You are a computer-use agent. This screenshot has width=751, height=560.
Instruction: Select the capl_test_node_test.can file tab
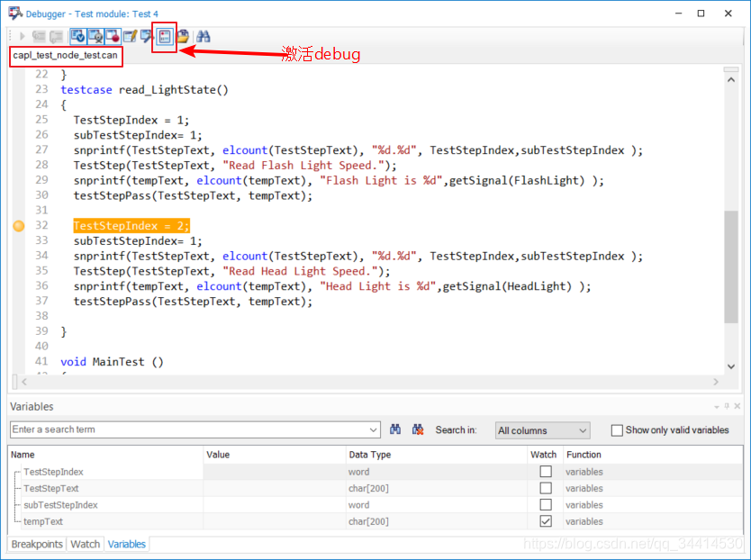tap(65, 56)
